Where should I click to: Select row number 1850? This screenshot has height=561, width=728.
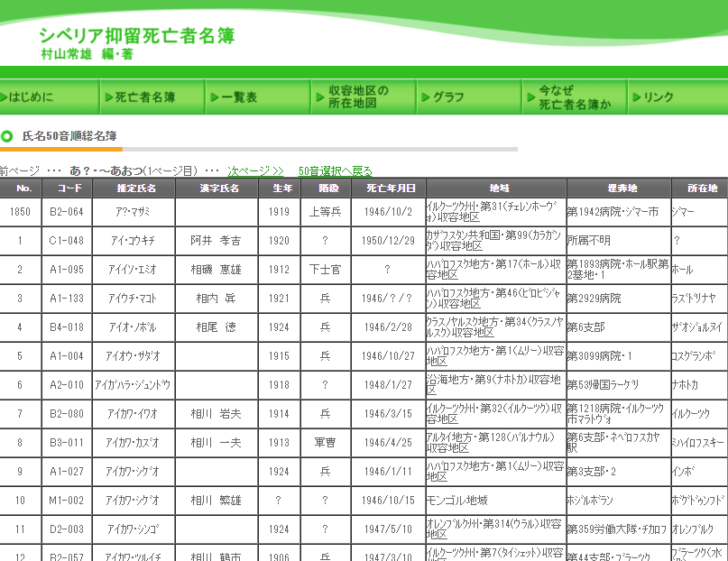point(21,212)
